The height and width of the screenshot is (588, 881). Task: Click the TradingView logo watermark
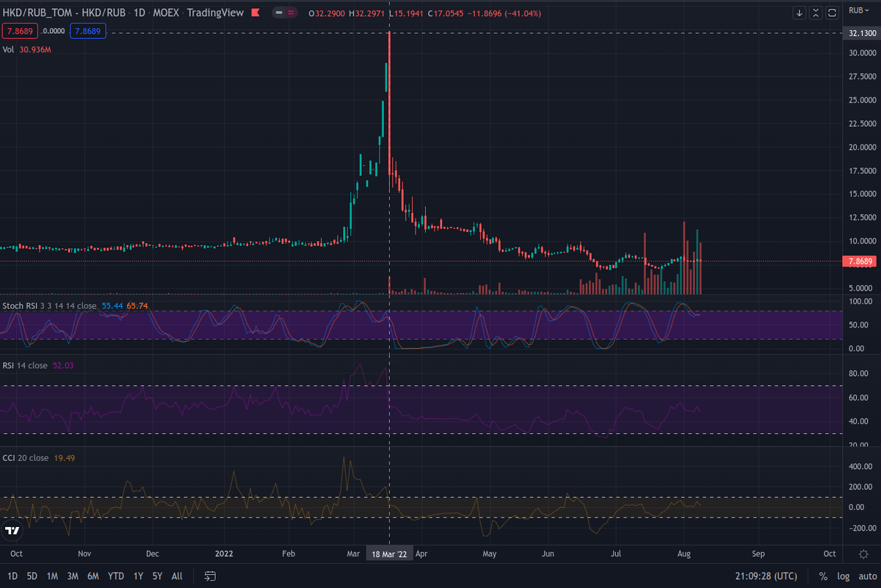(12, 530)
